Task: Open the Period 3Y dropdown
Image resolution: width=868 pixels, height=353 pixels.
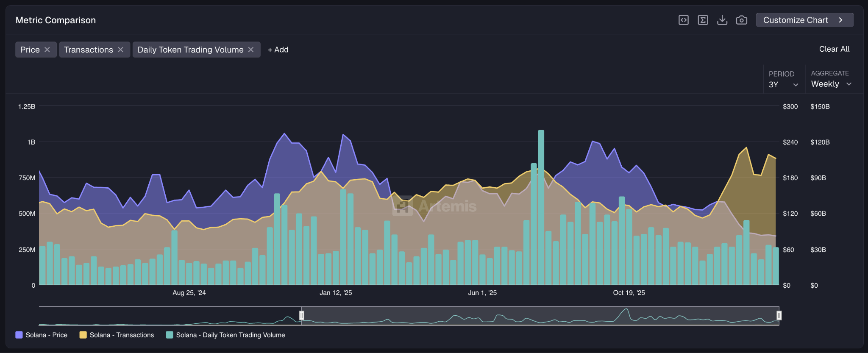Action: point(783,84)
